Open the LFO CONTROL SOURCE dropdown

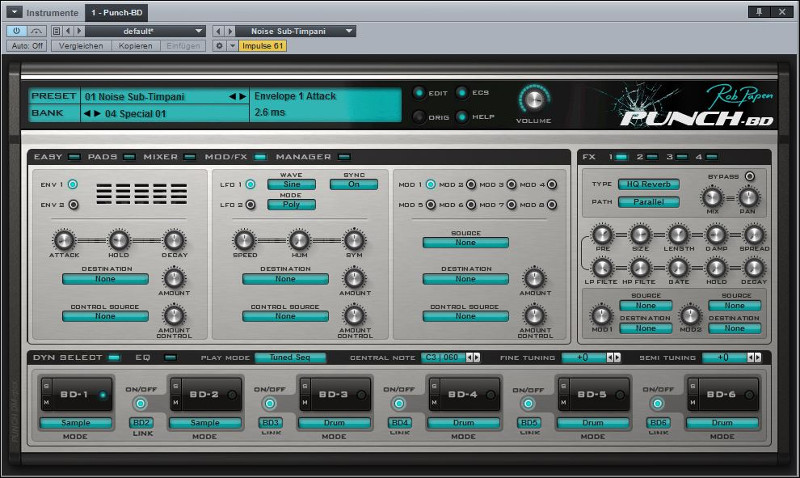coord(285,316)
